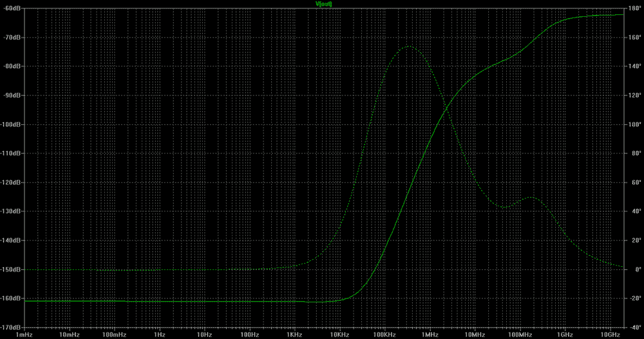Click the 180° phase axis label
This screenshot has width=644, height=339.
click(x=635, y=8)
